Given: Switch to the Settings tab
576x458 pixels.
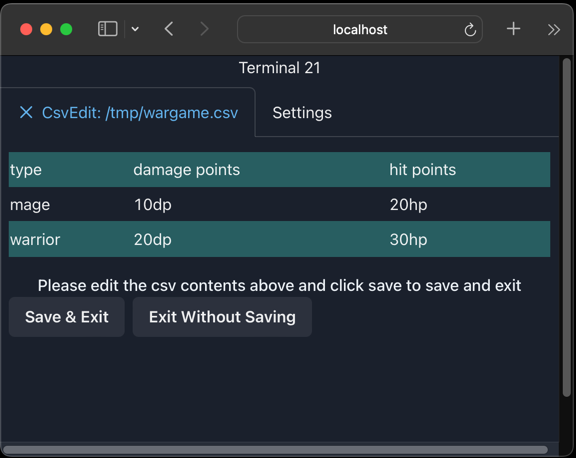Looking at the screenshot, I should 302,113.
